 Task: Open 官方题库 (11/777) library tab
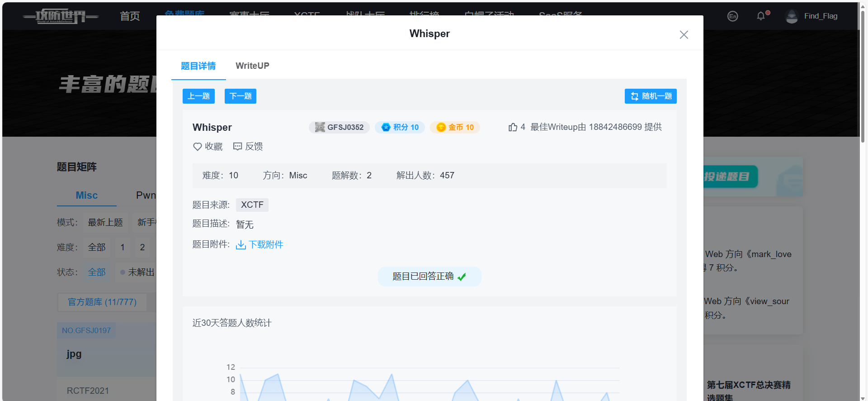102,302
